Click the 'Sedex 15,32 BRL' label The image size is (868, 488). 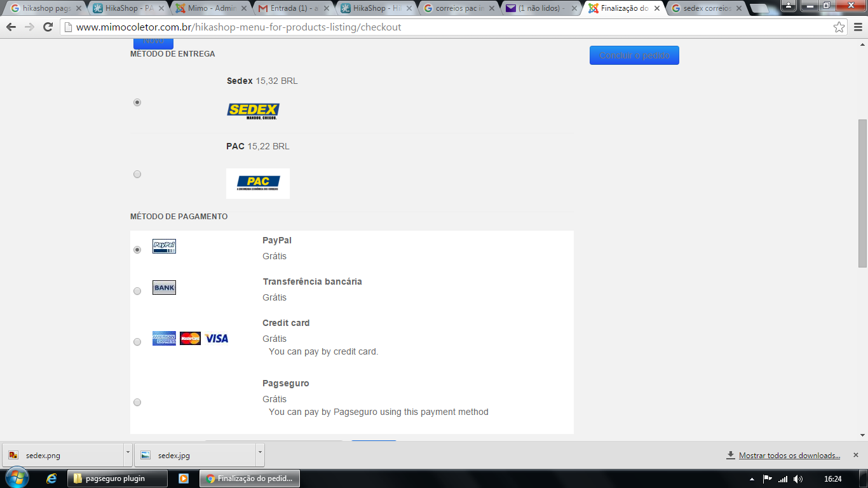(262, 81)
